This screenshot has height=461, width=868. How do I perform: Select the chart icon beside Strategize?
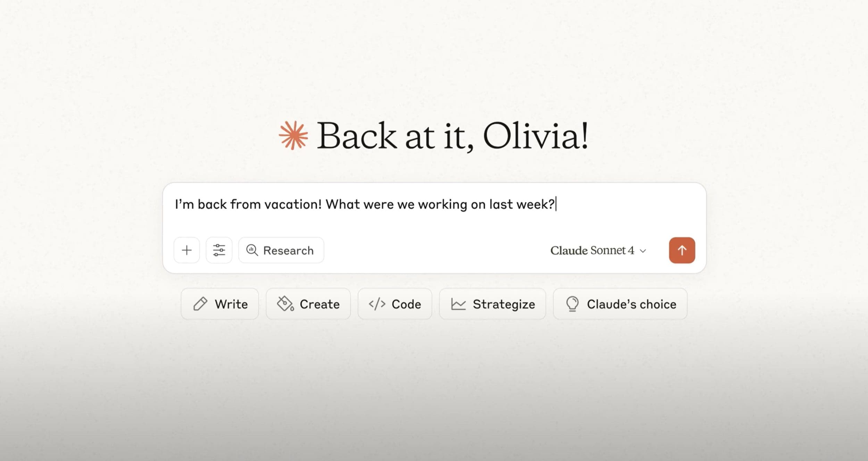click(458, 304)
